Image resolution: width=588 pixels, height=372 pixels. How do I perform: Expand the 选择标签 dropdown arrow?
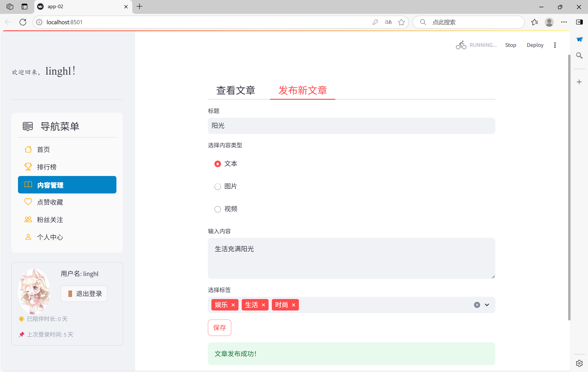[x=487, y=305]
